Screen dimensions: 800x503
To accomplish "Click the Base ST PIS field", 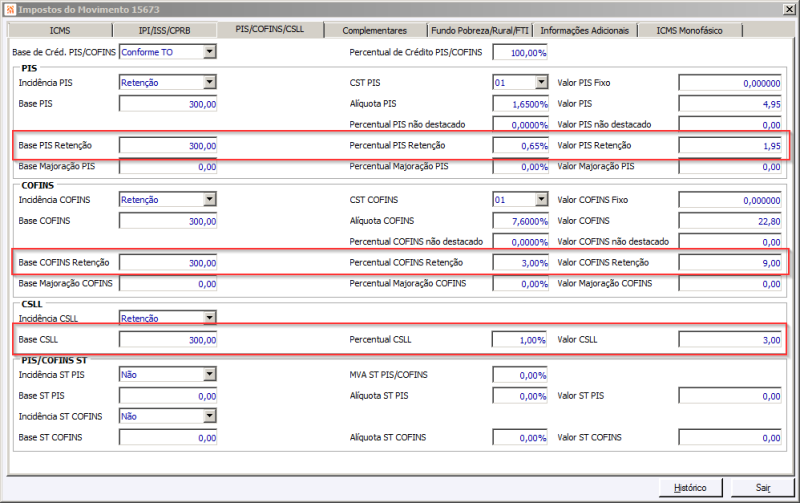I will (168, 396).
